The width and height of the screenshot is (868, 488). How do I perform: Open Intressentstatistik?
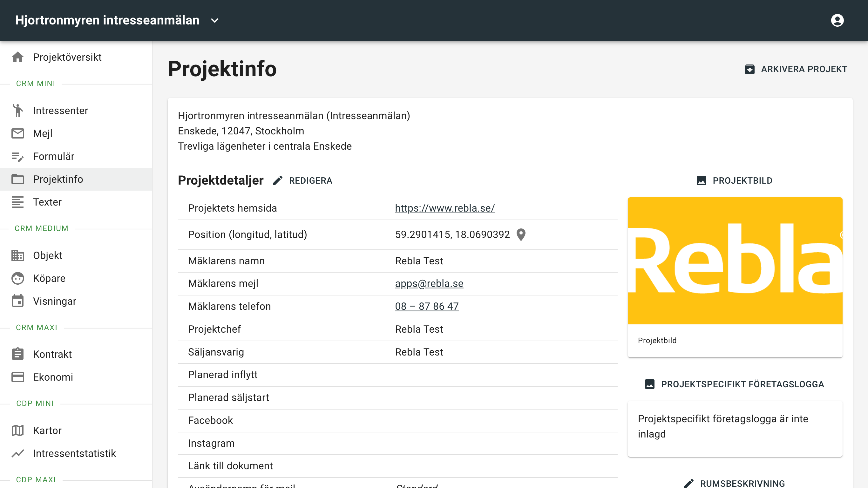click(74, 453)
